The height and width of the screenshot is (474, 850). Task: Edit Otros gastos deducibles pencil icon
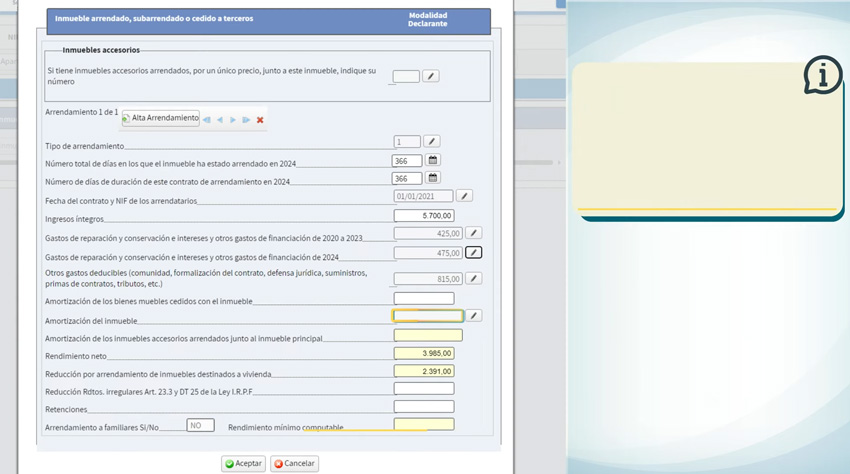coord(473,279)
